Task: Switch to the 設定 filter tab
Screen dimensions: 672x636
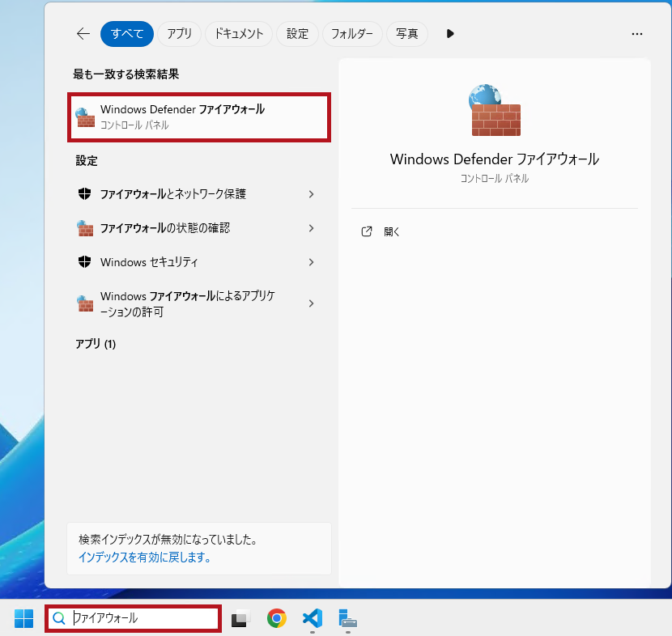Action: [297, 34]
